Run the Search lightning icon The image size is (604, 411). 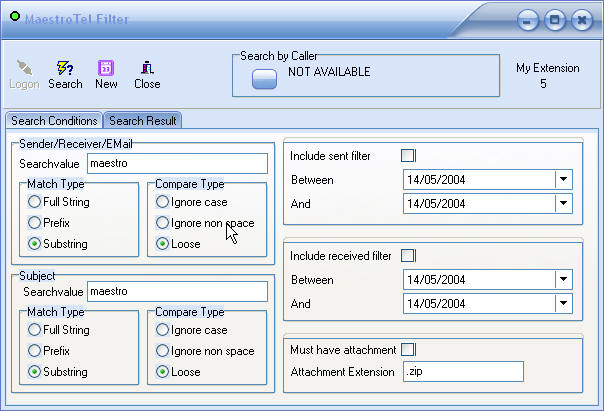(65, 68)
